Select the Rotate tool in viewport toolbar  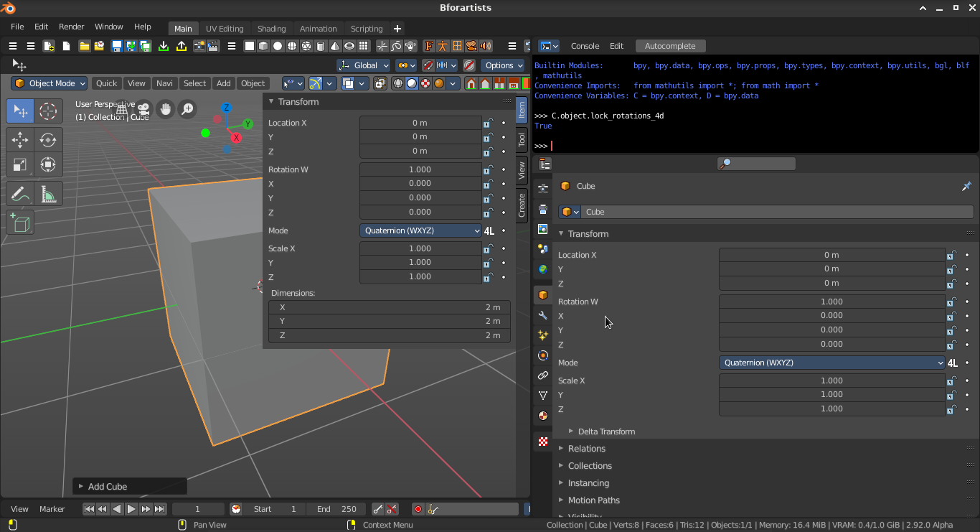48,139
